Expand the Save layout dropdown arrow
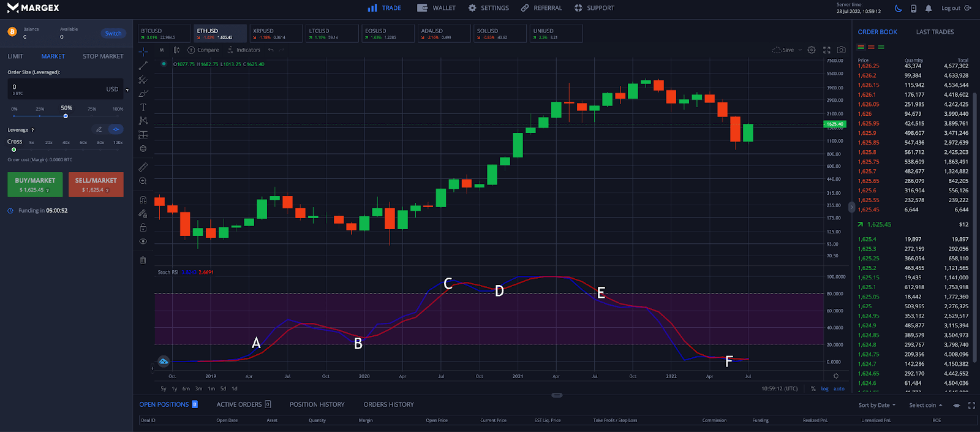 800,50
